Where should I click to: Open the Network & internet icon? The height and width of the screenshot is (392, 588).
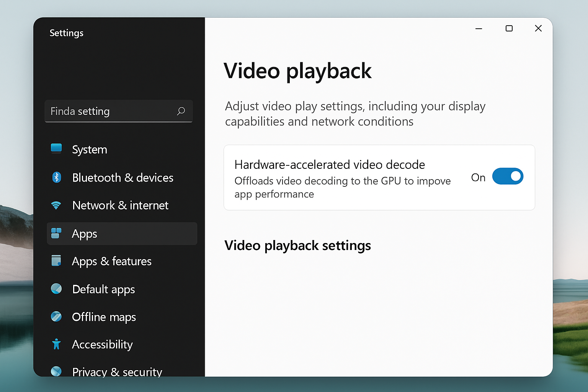(56, 205)
